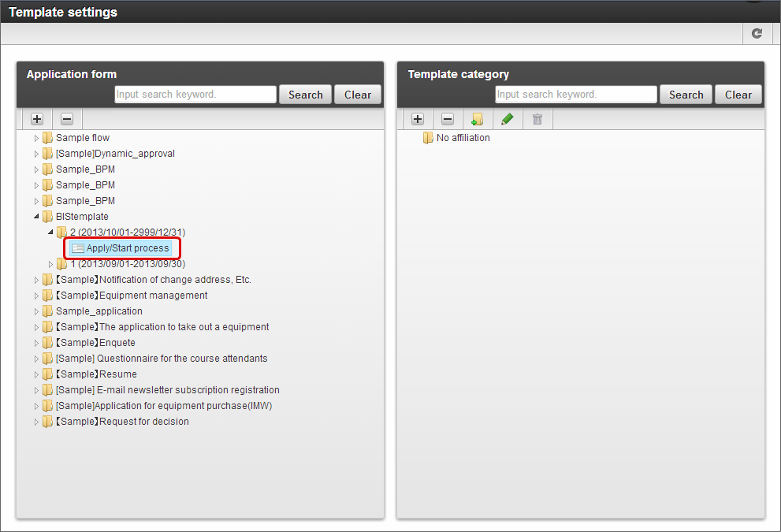Click folder icon of No affiliation

pyautogui.click(x=428, y=138)
